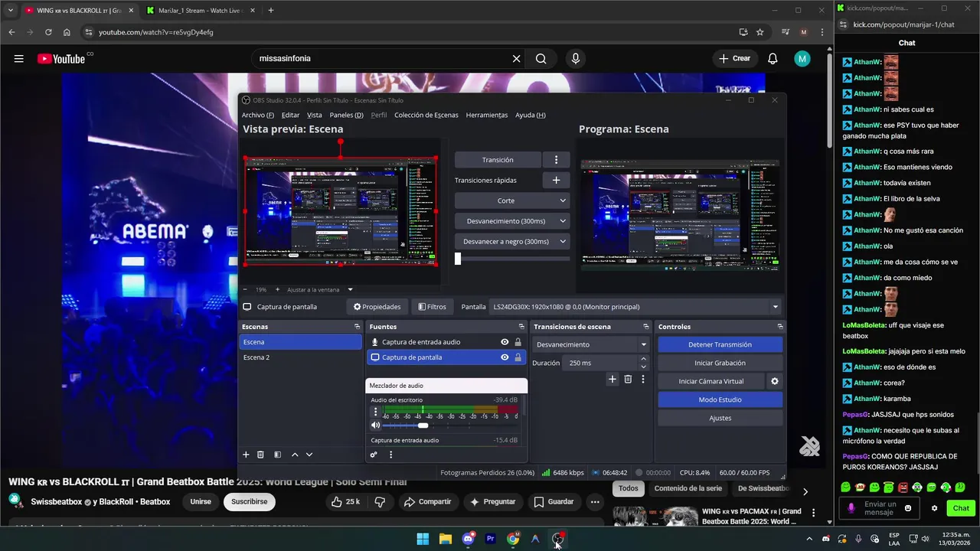Screen dimensions: 980x551
Task: Open YouTube notifications bell
Action: point(773,59)
